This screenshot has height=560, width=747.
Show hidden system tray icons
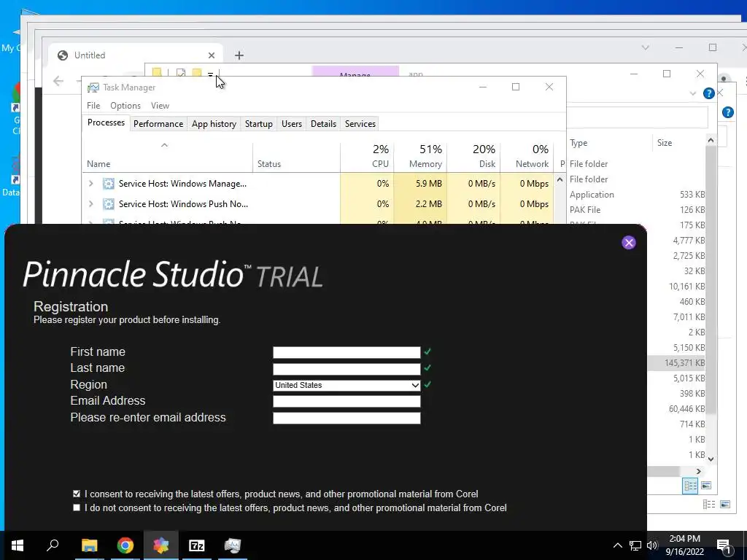click(x=617, y=545)
